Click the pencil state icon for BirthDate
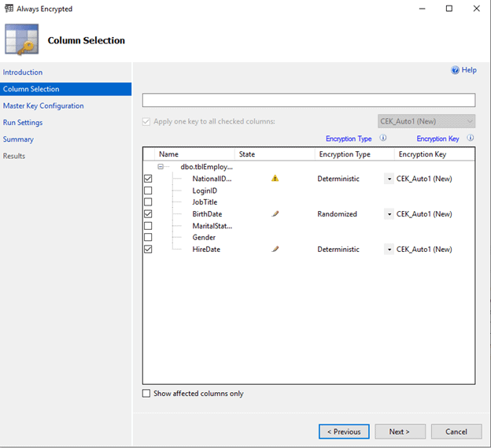This screenshot has height=448, width=491. coord(275,214)
